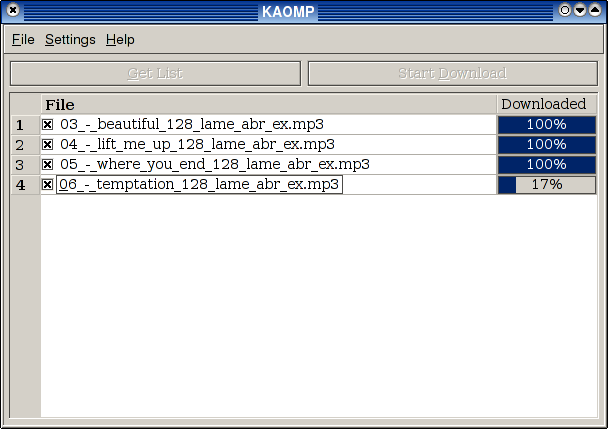Select the 06_-_temptation_128_lame_abr_ex.mp3 filename
Screen dimensions: 608x429
click(199, 185)
